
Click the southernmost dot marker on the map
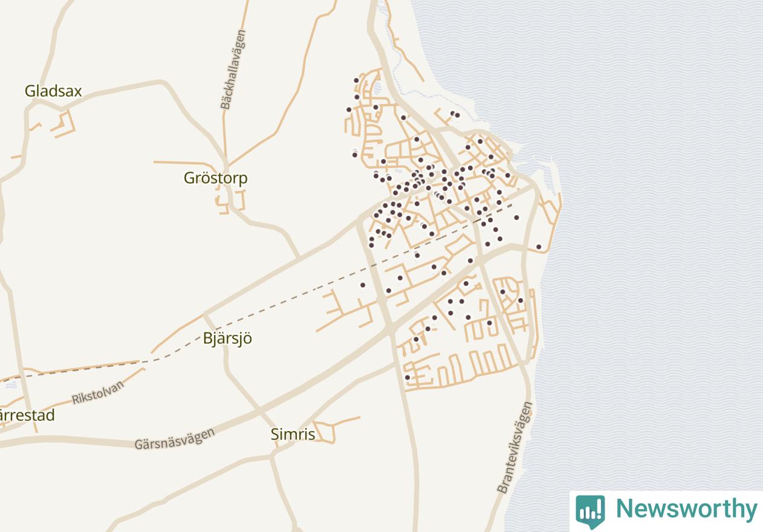click(x=407, y=378)
